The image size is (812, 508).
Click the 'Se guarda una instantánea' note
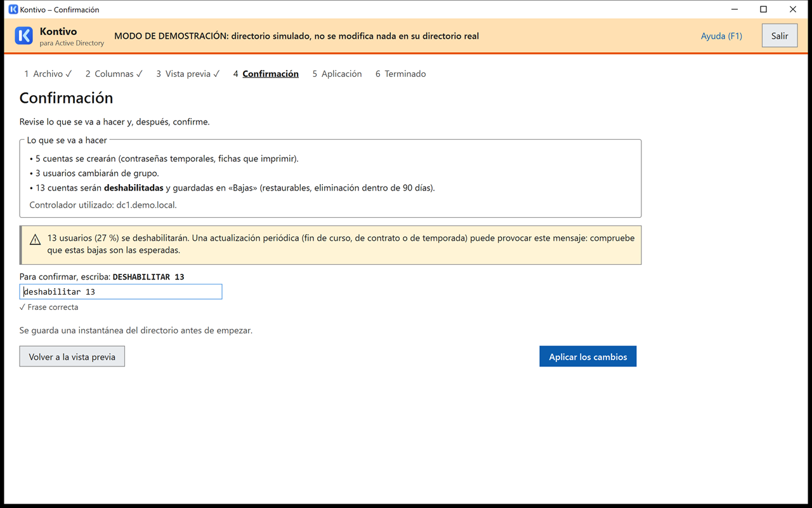pos(136,331)
